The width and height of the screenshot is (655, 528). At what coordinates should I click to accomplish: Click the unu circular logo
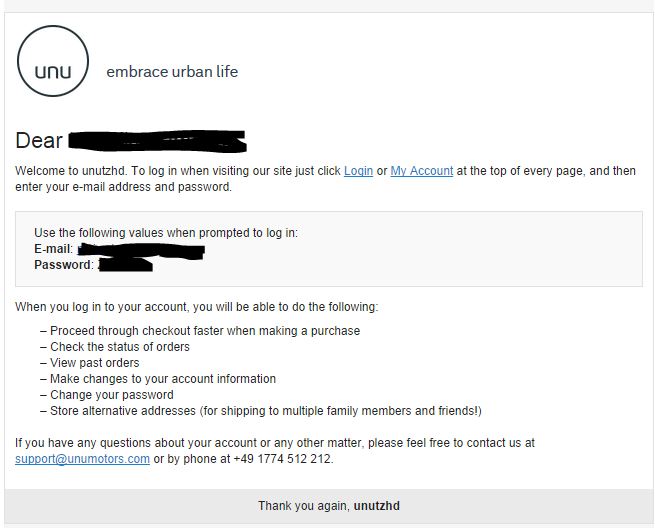click(53, 62)
